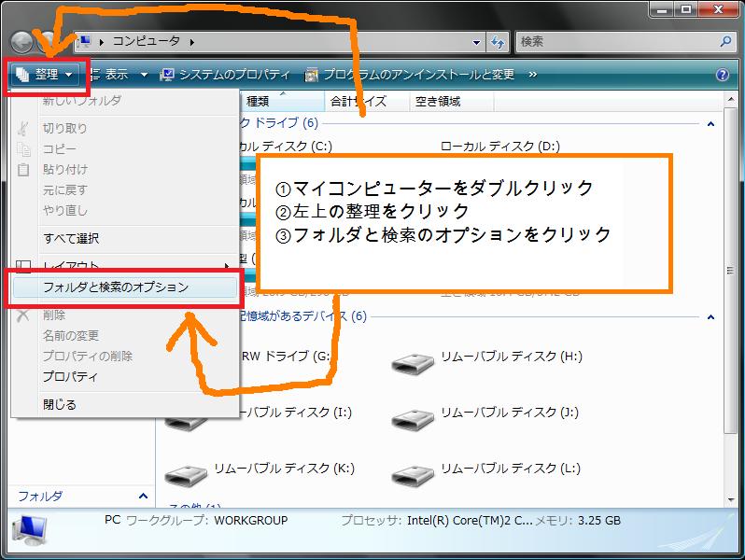Click the refresh button beside address bar
This screenshot has width=745, height=560.
tap(498, 42)
